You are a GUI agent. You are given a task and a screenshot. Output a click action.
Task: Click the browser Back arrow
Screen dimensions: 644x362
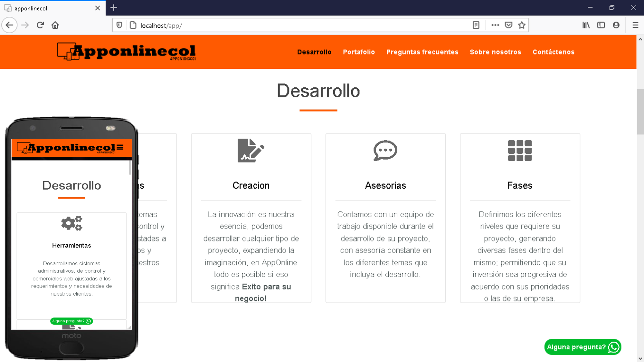point(10,25)
